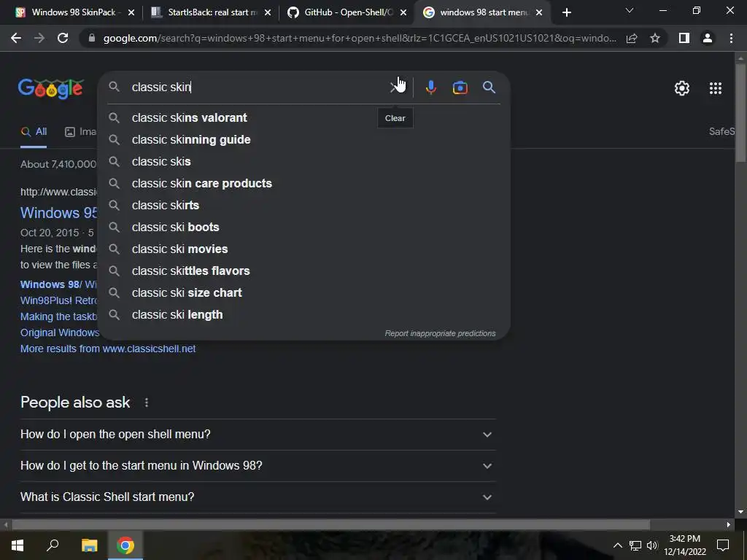The width and height of the screenshot is (747, 560).
Task: Click the horizontal scrollbar thumb
Action: tap(330, 525)
